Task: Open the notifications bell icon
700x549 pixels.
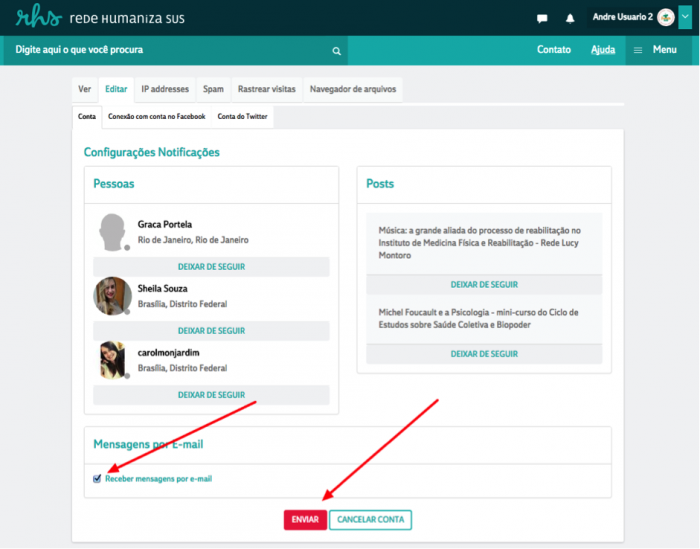Action: [570, 18]
